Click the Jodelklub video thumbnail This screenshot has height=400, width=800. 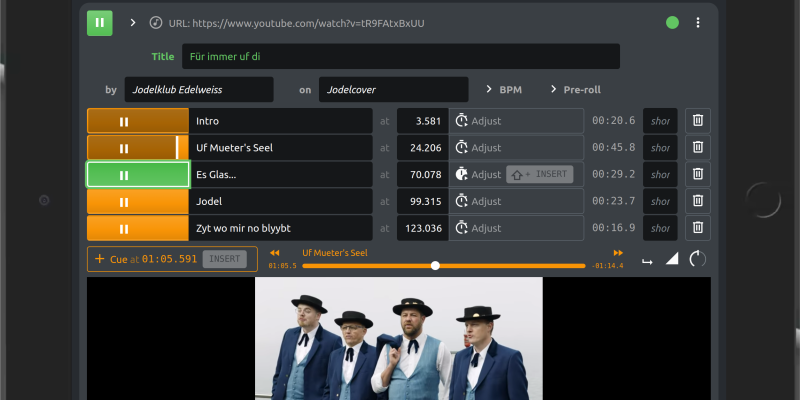[x=398, y=338]
